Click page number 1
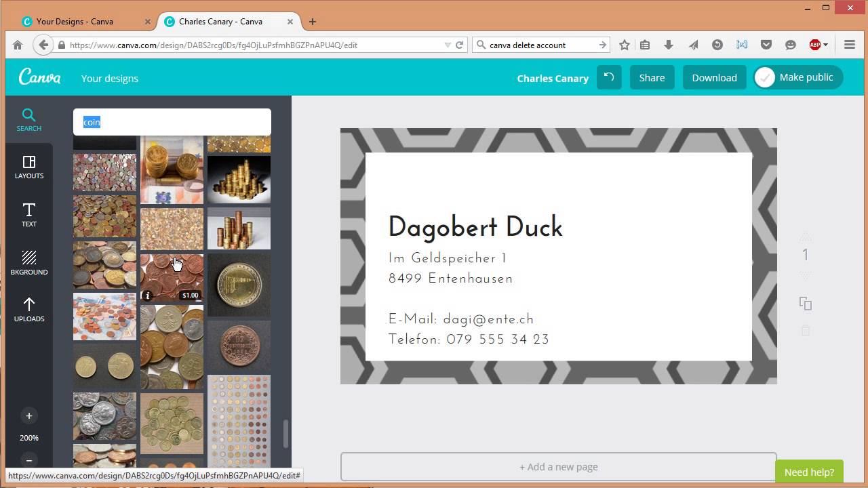The height and width of the screenshot is (488, 868). pyautogui.click(x=805, y=256)
